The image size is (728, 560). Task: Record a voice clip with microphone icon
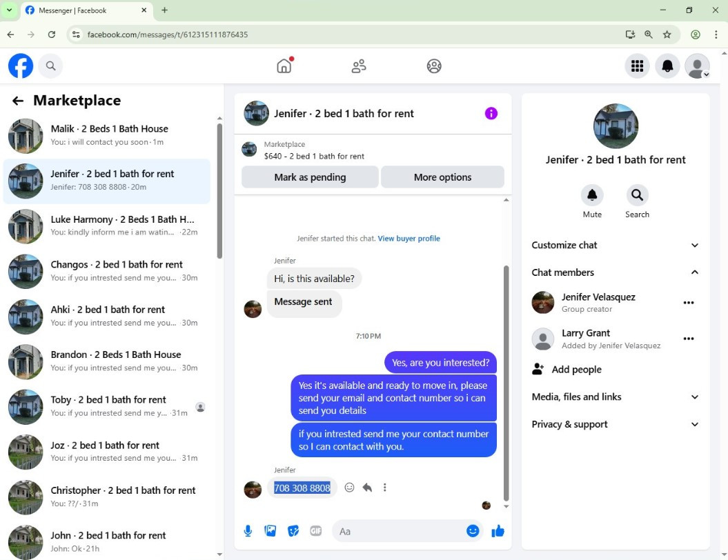(x=248, y=531)
